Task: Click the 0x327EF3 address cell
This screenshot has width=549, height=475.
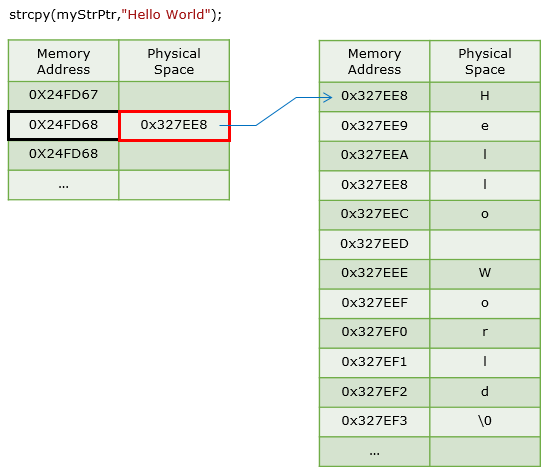Action: pyautogui.click(x=374, y=421)
